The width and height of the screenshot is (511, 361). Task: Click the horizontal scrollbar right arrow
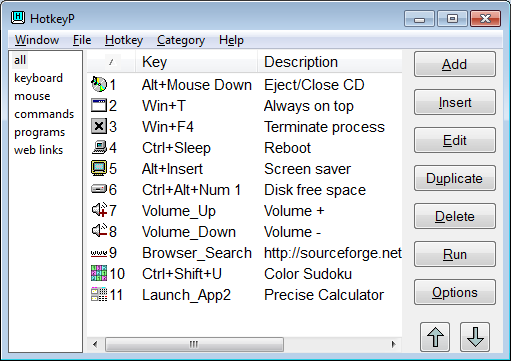394,344
